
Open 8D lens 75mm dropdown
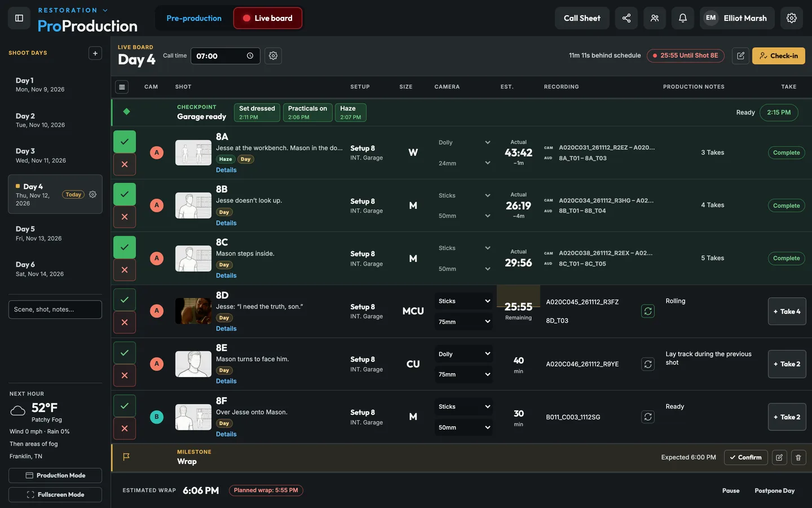click(464, 322)
